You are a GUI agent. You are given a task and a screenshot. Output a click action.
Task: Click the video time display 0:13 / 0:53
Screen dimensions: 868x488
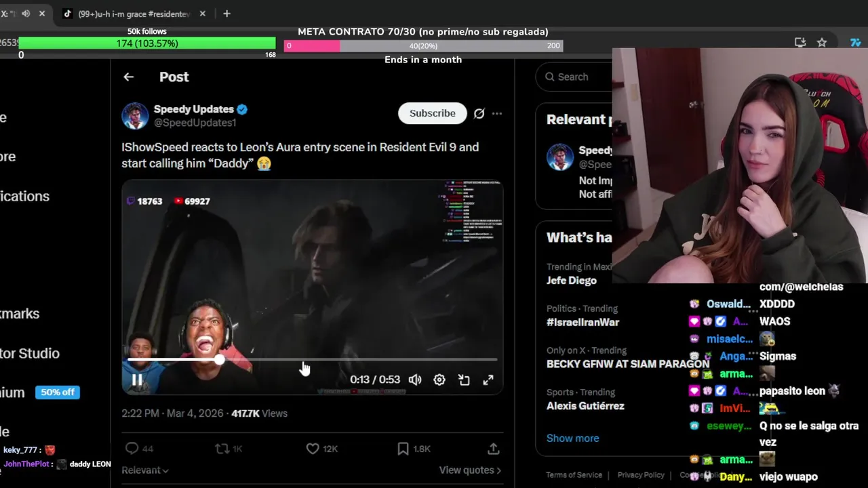coord(375,380)
